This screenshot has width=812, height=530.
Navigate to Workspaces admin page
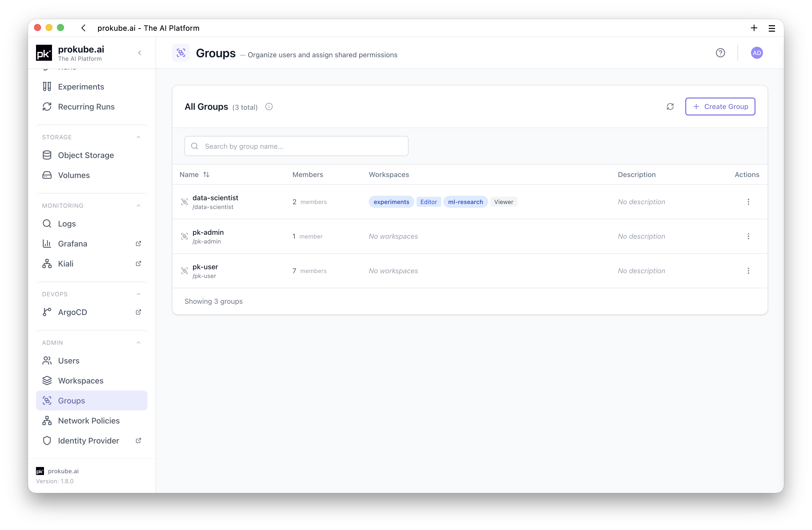coord(91,380)
